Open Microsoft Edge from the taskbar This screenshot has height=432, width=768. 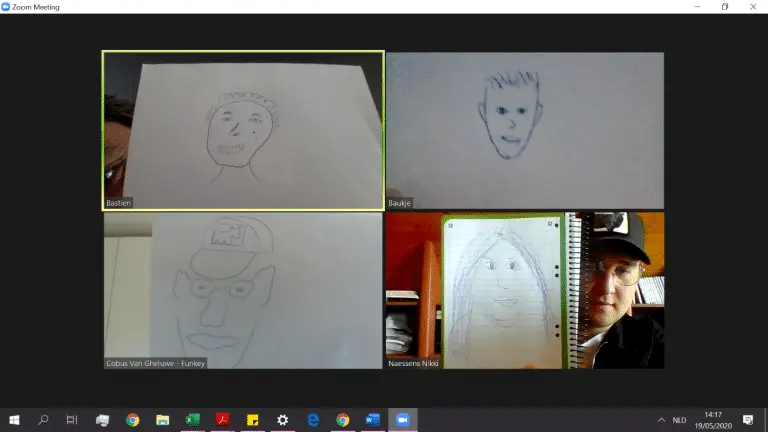(313, 420)
